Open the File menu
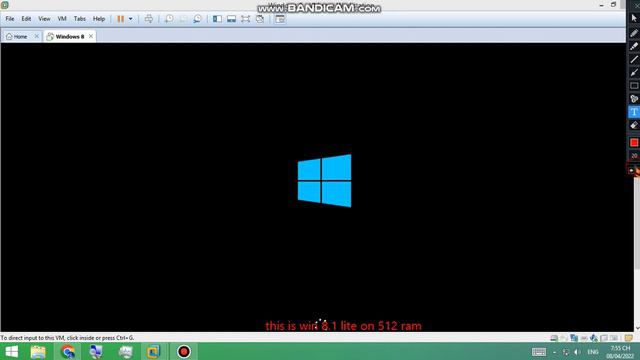Screen dimensions: 640x360 10,19
